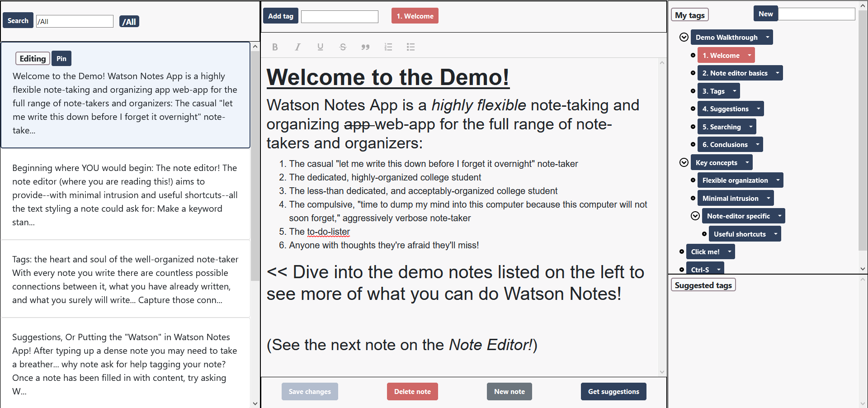Click the Add tag input field
Viewport: 868px width, 408px height.
tap(340, 16)
